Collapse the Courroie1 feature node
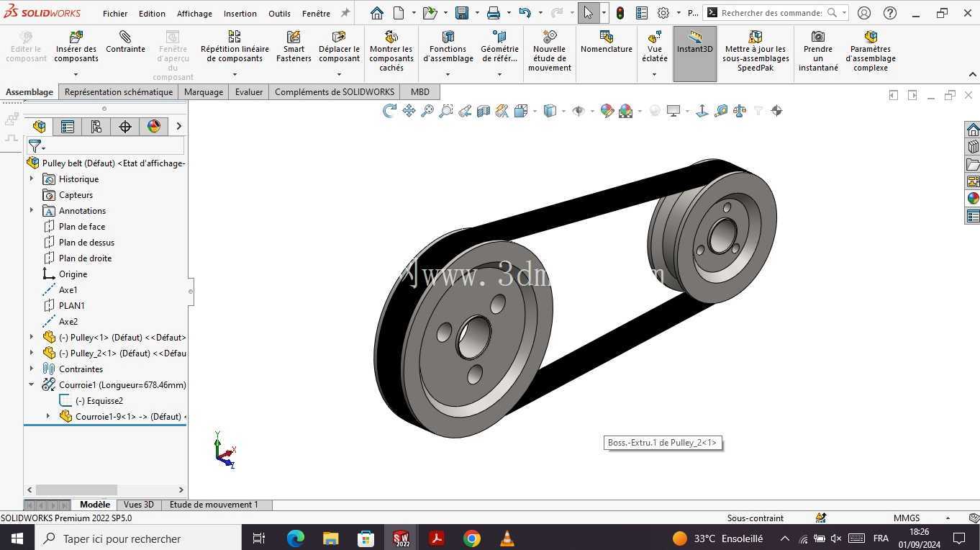980x550 pixels. pyautogui.click(x=32, y=384)
